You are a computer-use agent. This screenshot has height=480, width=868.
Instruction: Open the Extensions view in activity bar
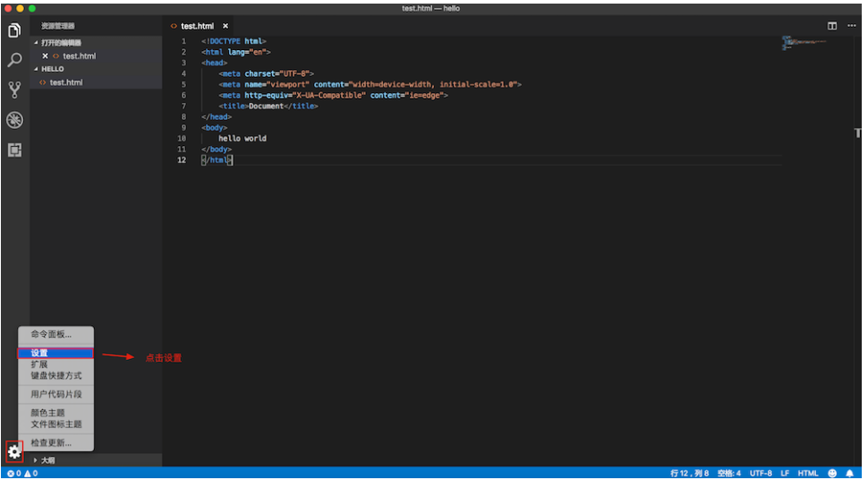tap(14, 150)
